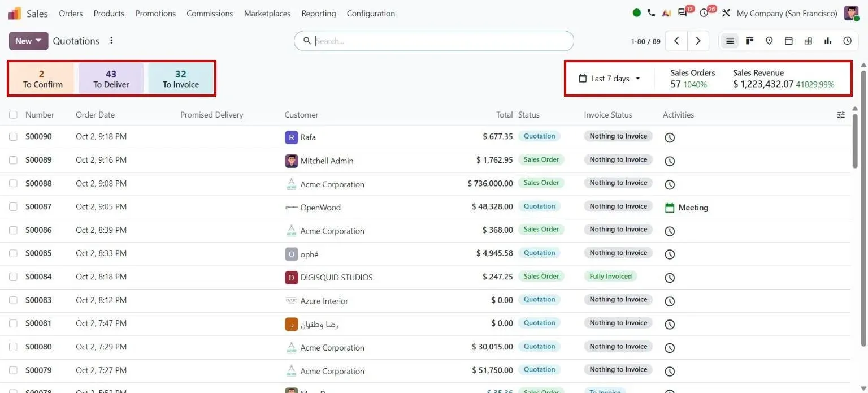Switch to Activity view
Image resolution: width=868 pixels, height=393 pixels.
pos(847,41)
